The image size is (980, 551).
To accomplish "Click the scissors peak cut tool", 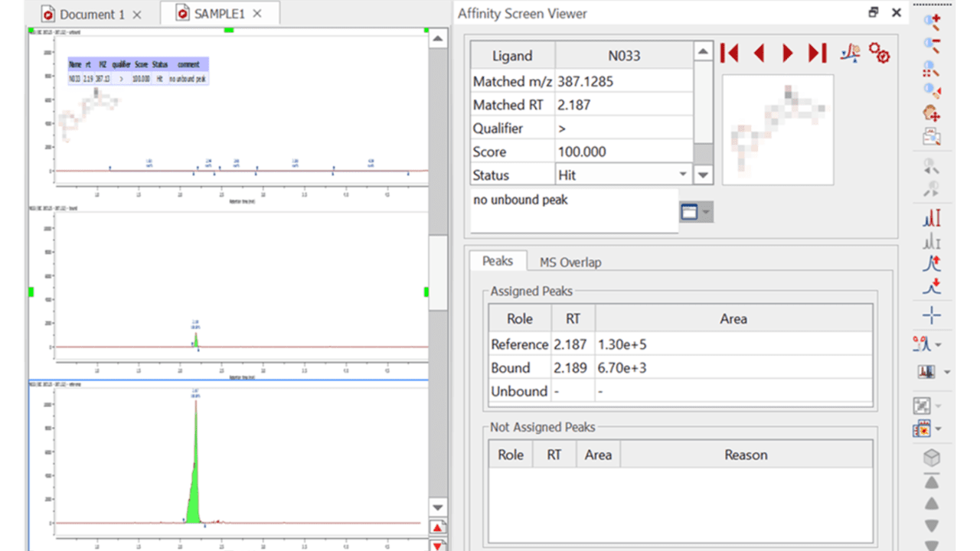I will 923,344.
